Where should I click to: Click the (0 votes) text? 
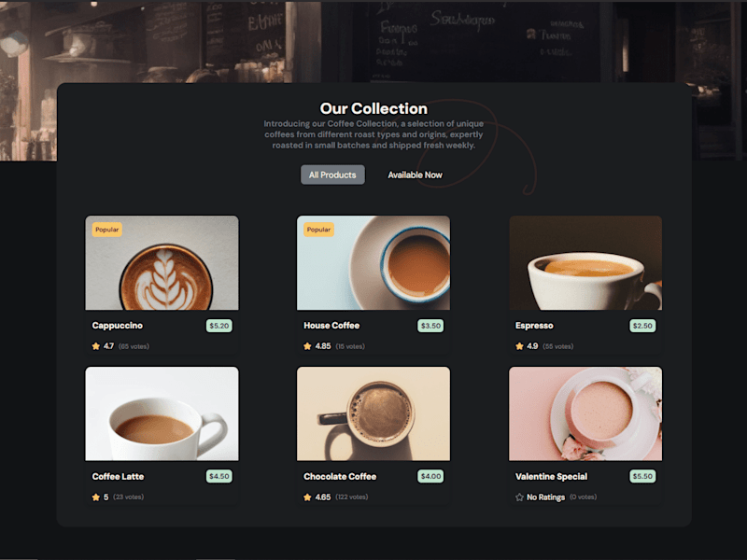pyautogui.click(x=583, y=497)
